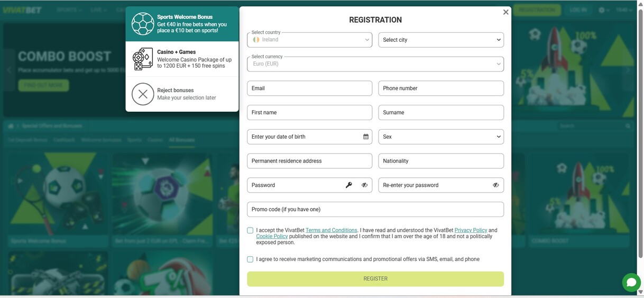
Task: Open the Select city dropdown
Action: [x=441, y=40]
